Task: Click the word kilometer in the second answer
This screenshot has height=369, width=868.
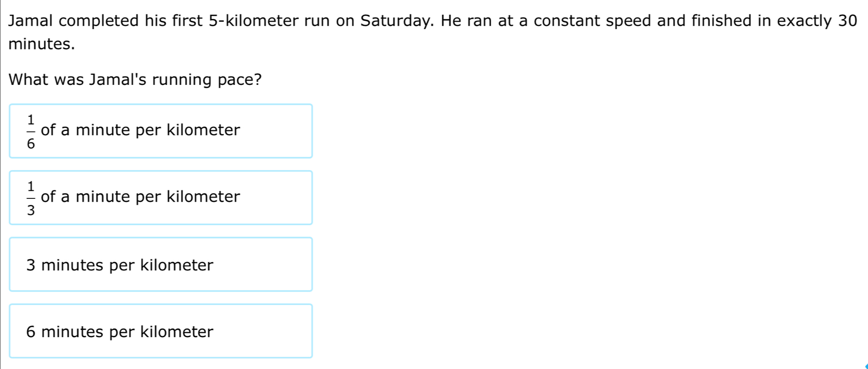Action: pyautogui.click(x=204, y=197)
